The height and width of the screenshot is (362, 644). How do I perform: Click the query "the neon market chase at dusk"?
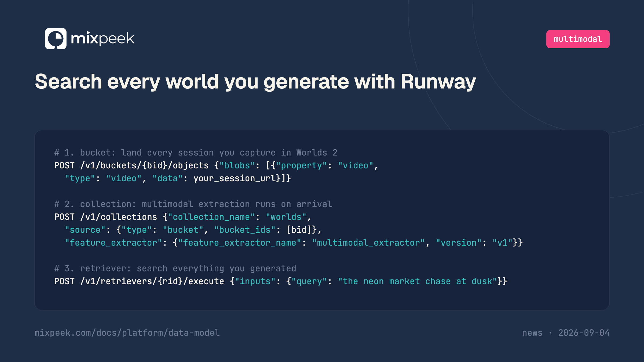418,281
